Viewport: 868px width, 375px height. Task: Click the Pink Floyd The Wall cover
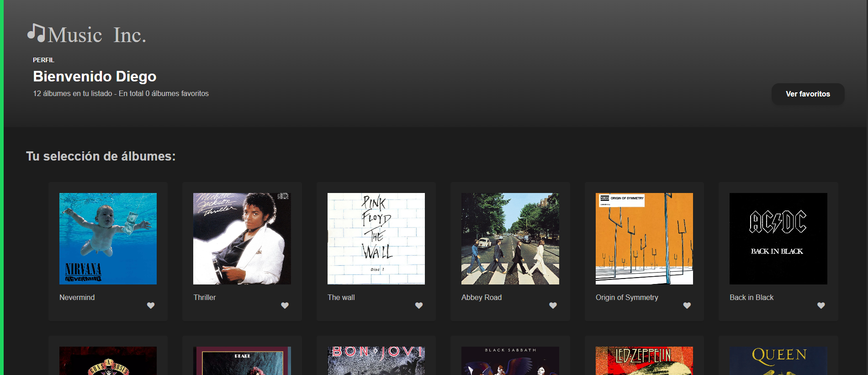click(376, 239)
